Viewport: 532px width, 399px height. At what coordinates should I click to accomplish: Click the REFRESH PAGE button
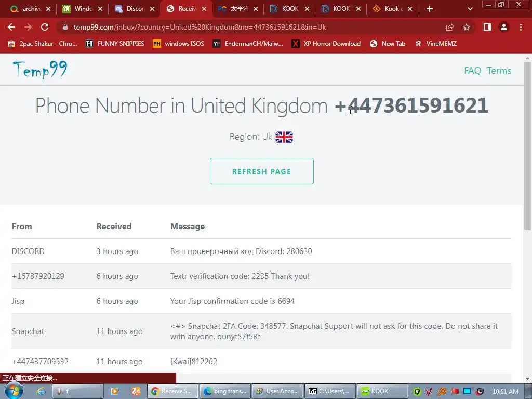point(262,171)
